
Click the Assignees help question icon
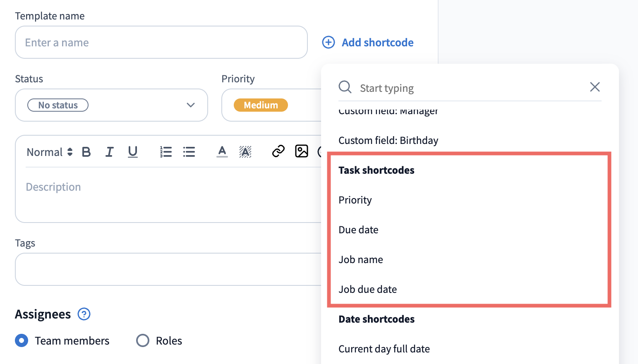coord(84,314)
